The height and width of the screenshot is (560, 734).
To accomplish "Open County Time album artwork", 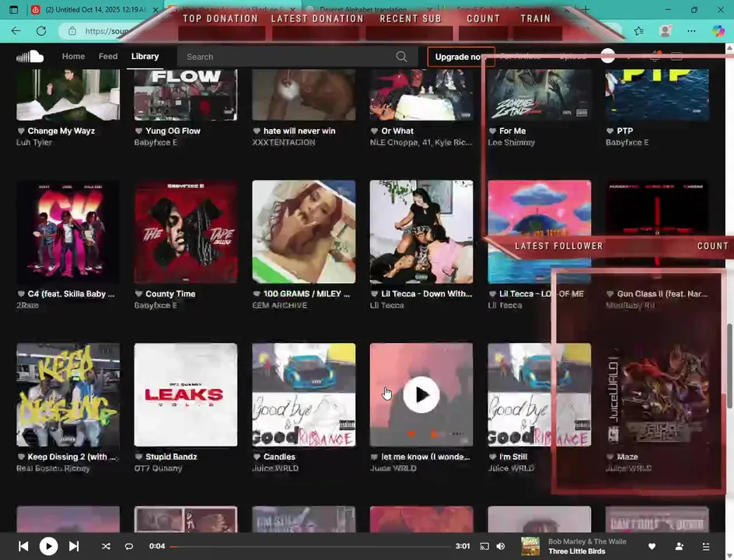I will [x=186, y=232].
